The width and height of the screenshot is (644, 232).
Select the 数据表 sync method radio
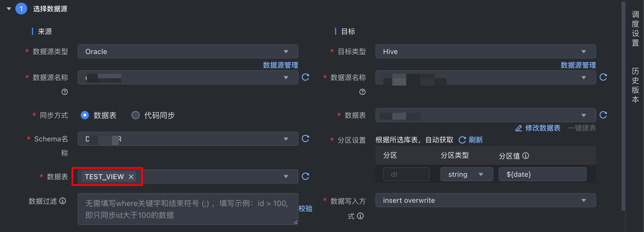[85, 115]
